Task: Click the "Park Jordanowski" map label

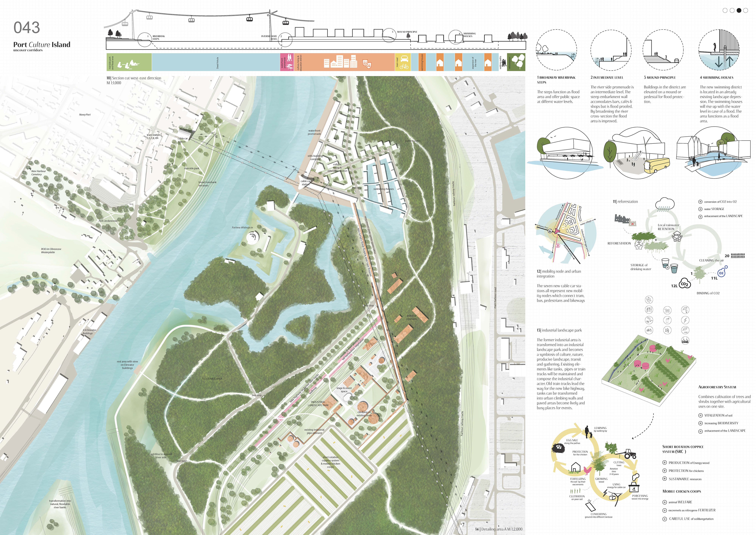Action: tap(108, 221)
